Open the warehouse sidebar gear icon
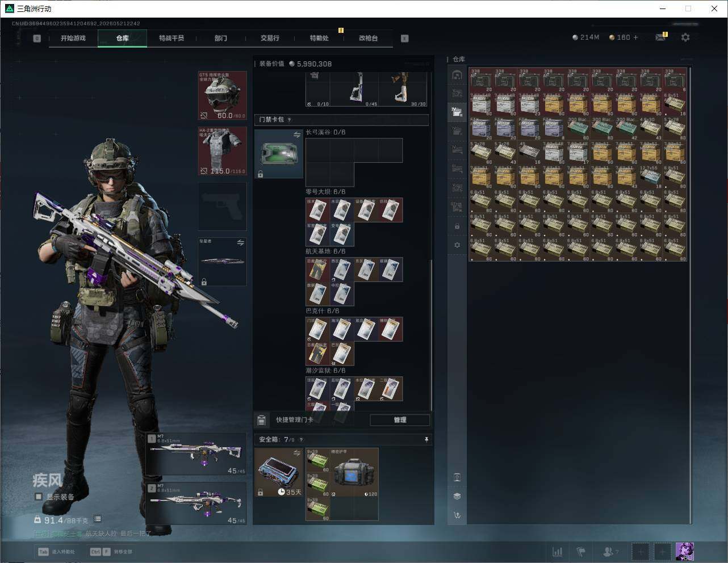Viewport: 728px width, 563px height. click(x=457, y=245)
